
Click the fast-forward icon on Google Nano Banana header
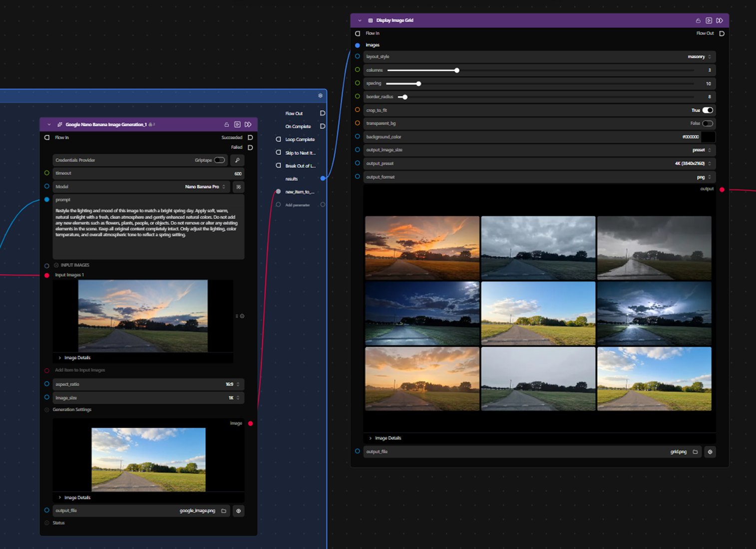pyautogui.click(x=248, y=124)
